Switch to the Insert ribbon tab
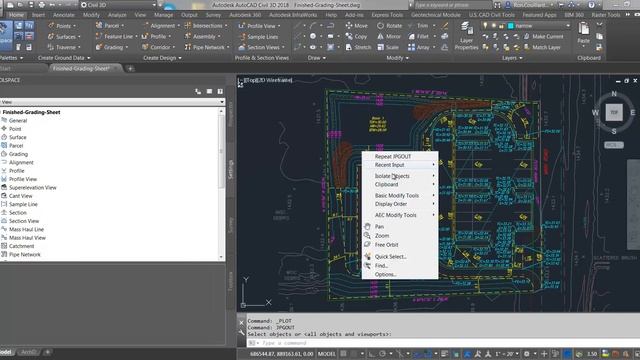640x360 pixels. [39, 15]
